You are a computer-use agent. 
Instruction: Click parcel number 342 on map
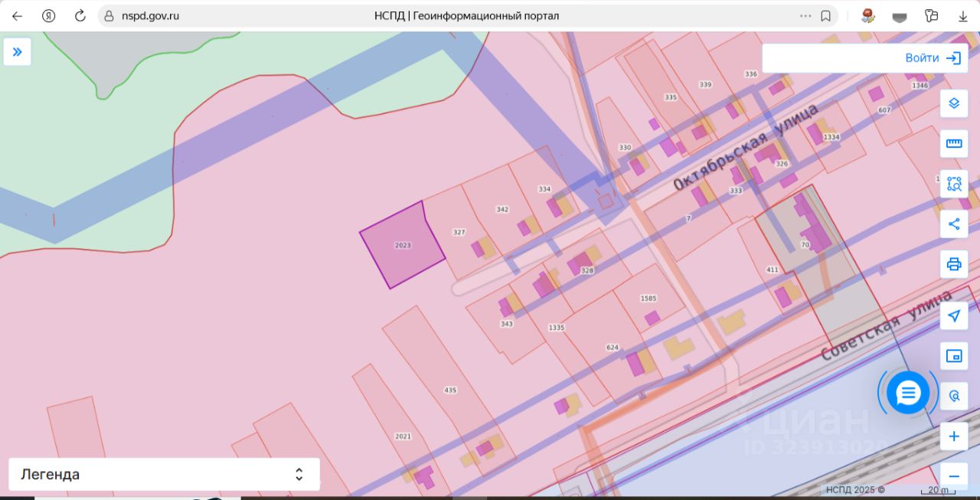coord(502,209)
